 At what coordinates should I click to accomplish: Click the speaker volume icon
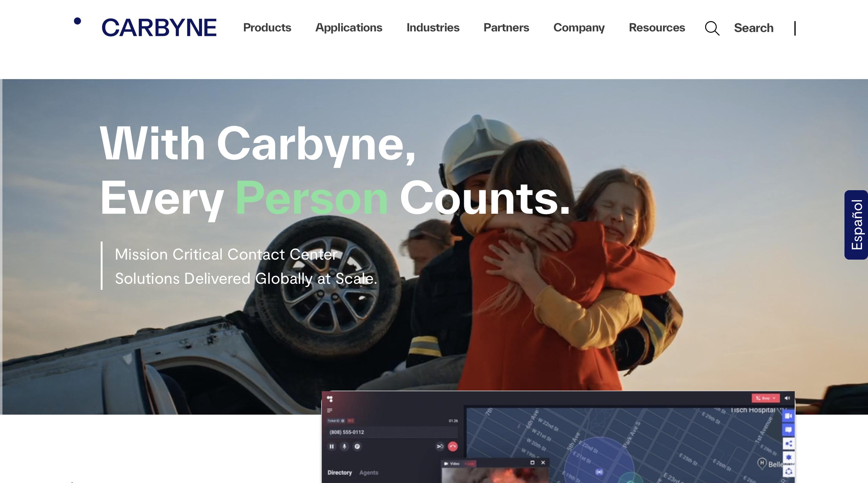pyautogui.click(x=787, y=398)
